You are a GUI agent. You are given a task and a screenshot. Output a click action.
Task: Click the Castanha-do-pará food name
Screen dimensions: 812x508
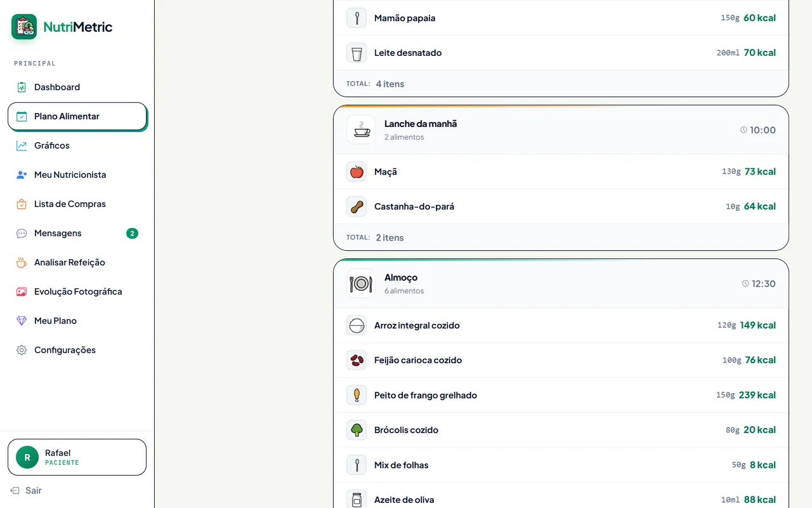coord(414,206)
